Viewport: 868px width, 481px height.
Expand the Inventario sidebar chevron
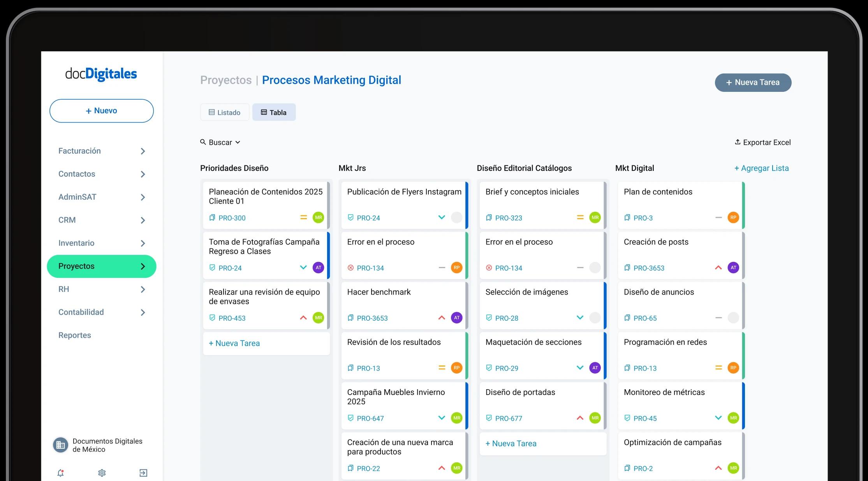tap(143, 243)
